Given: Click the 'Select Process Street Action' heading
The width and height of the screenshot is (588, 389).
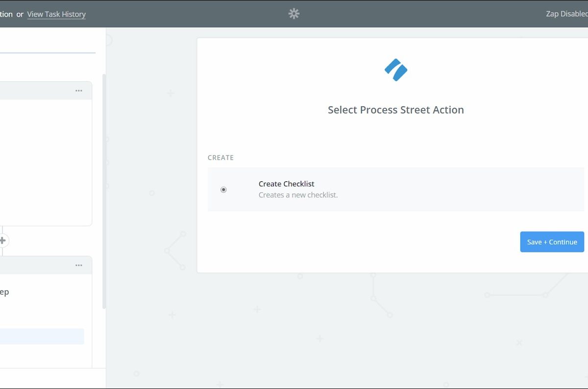Looking at the screenshot, I should click(395, 110).
